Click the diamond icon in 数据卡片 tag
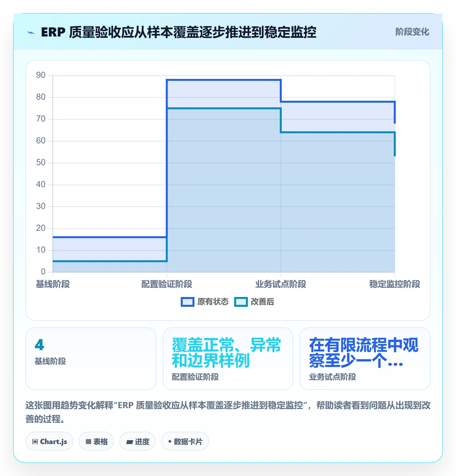The height and width of the screenshot is (476, 456). (170, 441)
